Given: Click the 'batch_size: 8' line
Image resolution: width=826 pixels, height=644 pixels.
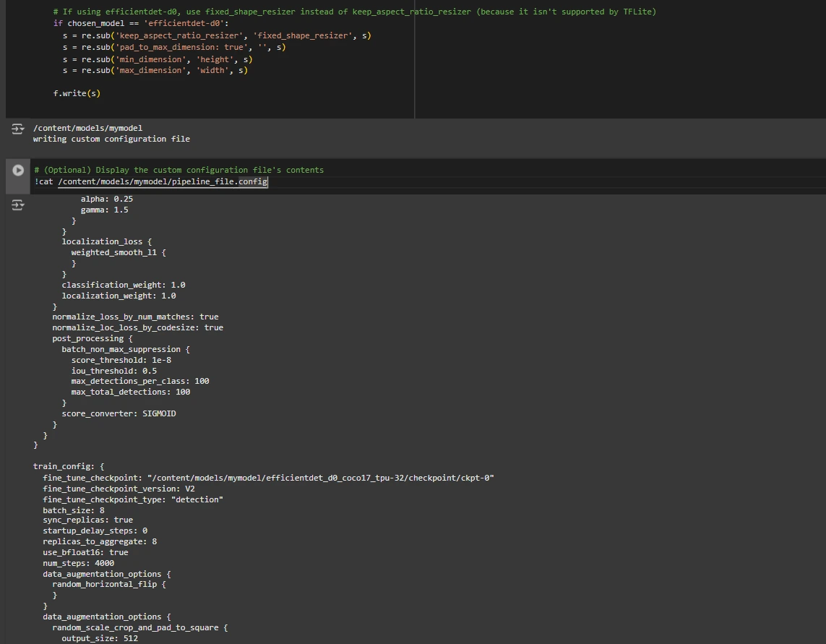Looking at the screenshot, I should coord(73,510).
